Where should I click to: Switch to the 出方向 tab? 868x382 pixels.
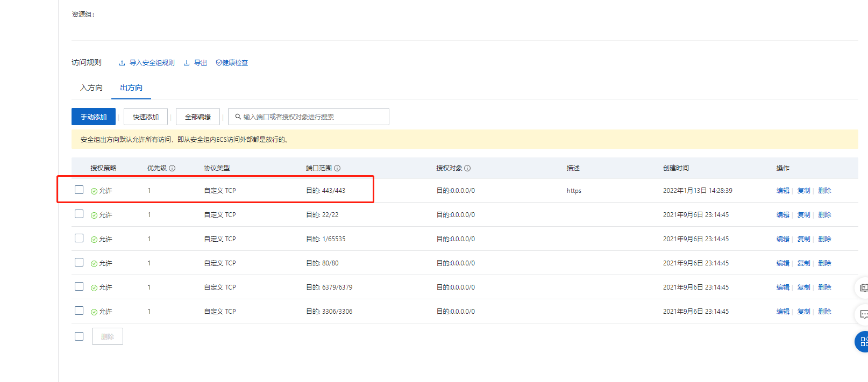[x=131, y=88]
